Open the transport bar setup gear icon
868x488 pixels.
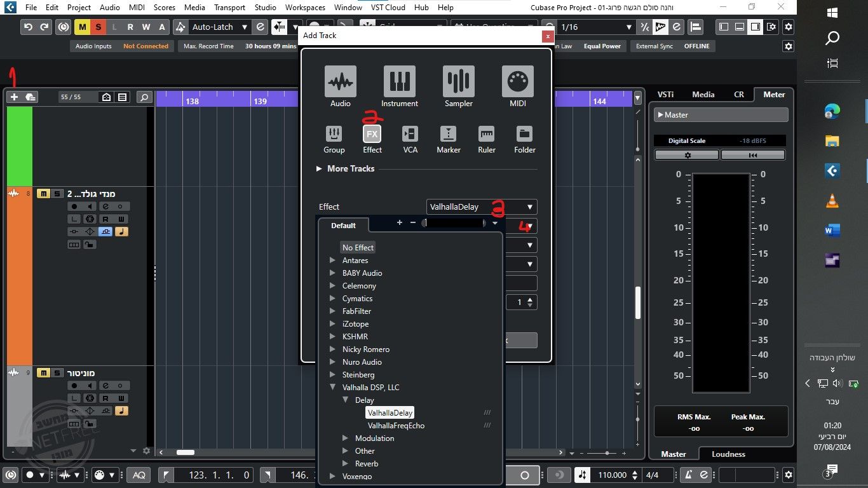pos(789,475)
